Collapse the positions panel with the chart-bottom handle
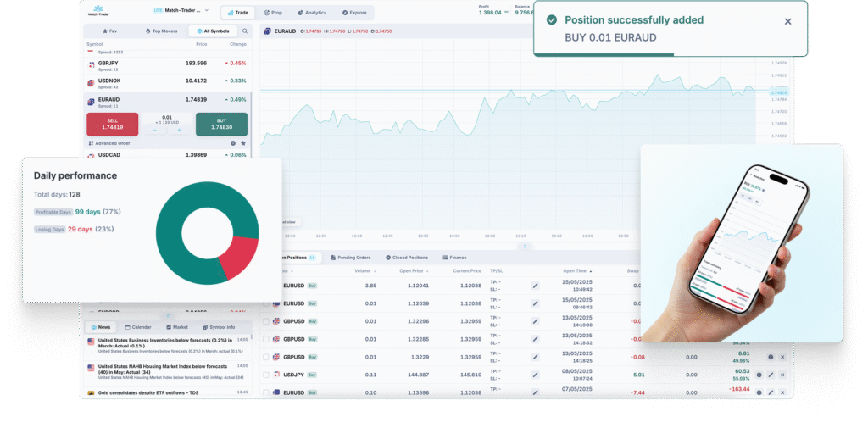Screen dimensions: 868x428 coord(525,246)
